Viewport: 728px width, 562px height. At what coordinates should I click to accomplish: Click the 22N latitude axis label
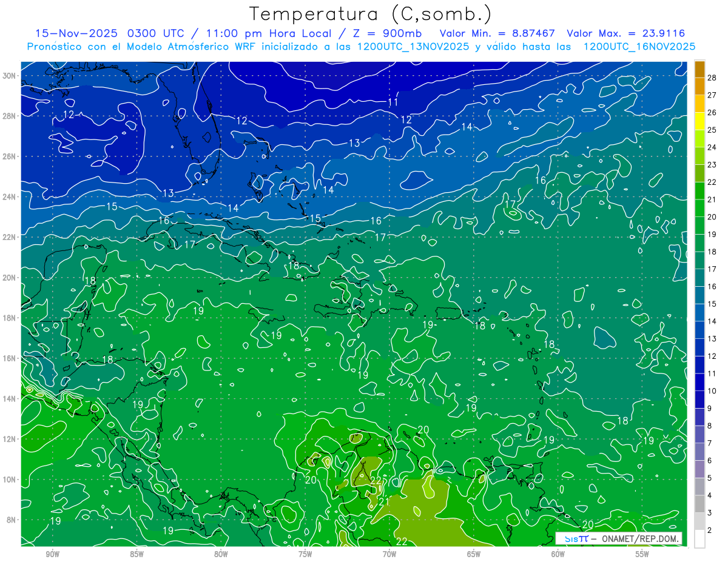pos(10,237)
